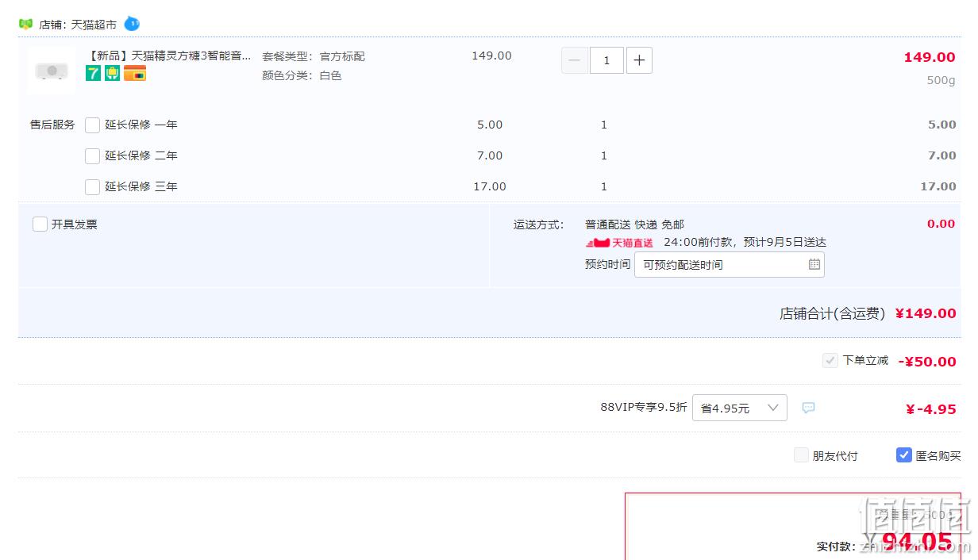Click the 预计9月5日送达 delivery estimate text
The width and height of the screenshot is (978, 560).
coord(785,242)
